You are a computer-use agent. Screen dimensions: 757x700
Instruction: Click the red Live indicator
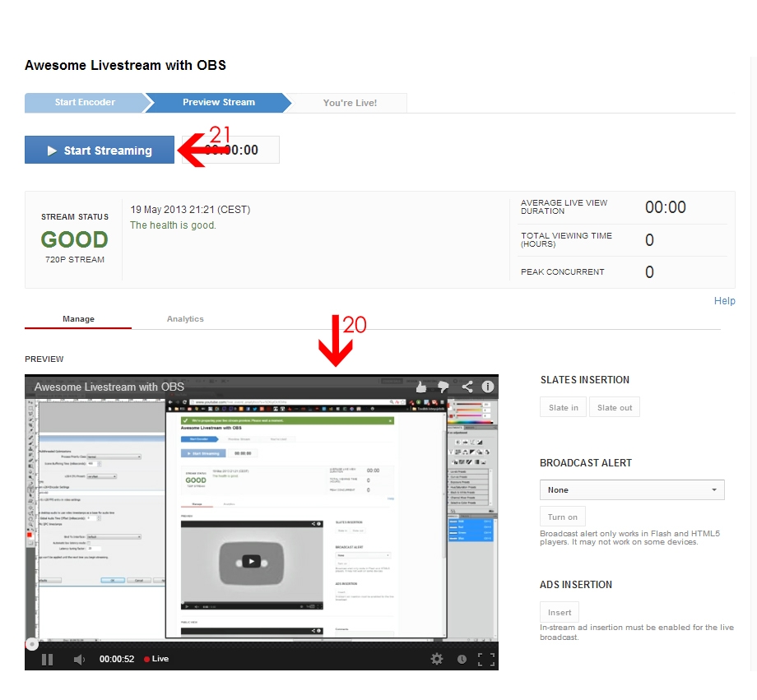[x=156, y=659]
